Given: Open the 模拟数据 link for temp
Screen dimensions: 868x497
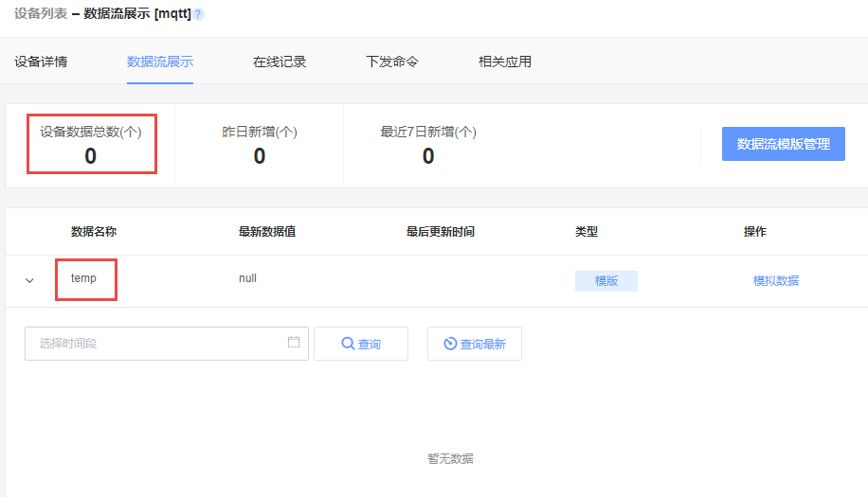Looking at the screenshot, I should click(x=775, y=281).
